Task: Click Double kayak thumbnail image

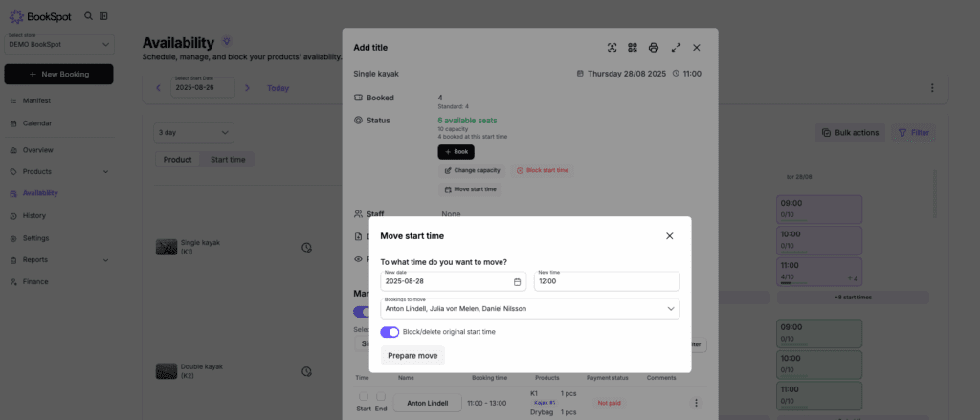Action: tap(166, 371)
